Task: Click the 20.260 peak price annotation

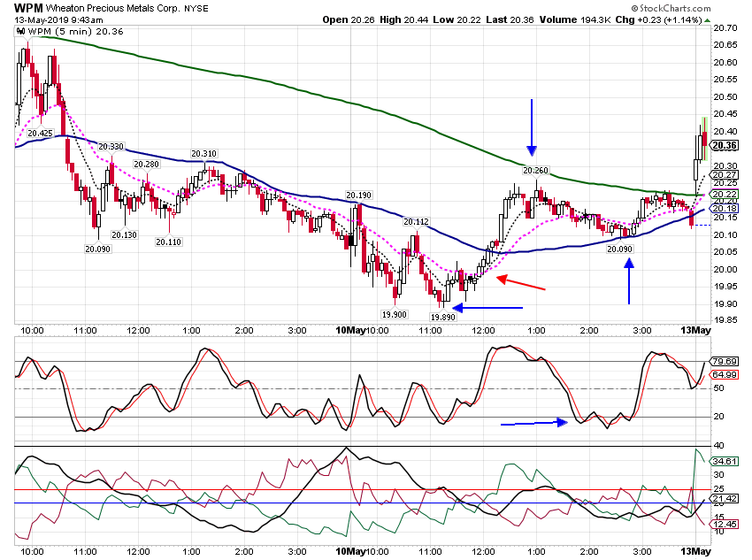Action: [x=535, y=170]
